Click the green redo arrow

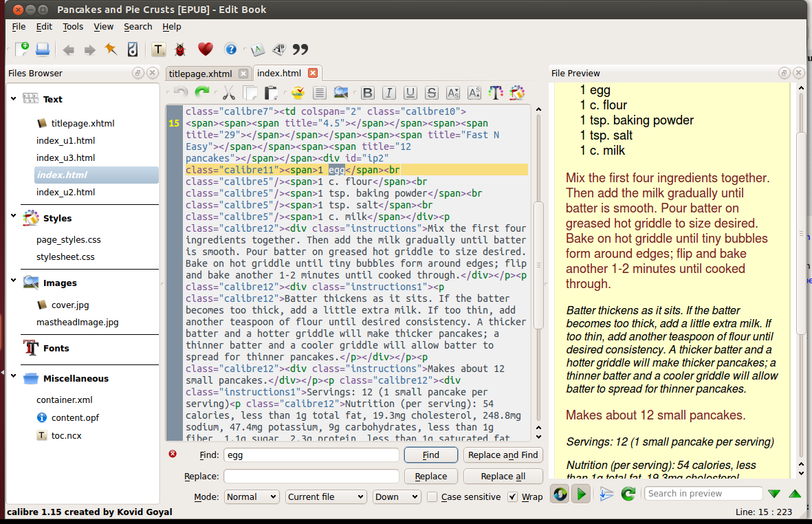pos(202,93)
